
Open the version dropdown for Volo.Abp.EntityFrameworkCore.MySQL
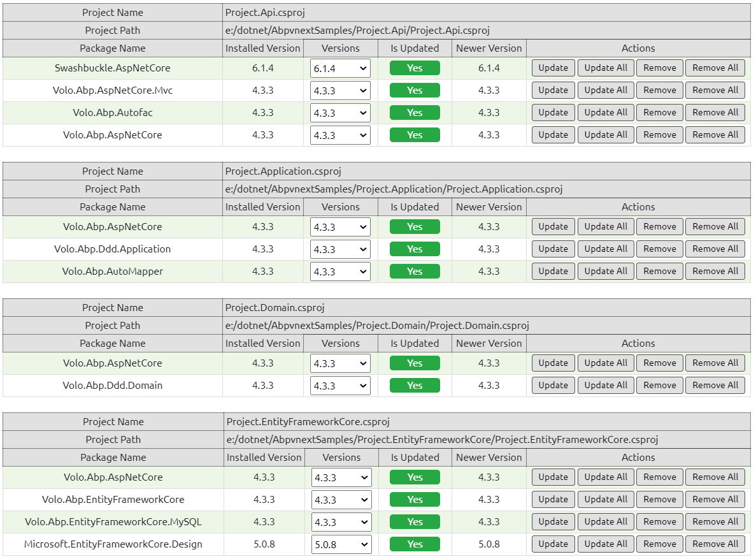[x=341, y=522]
